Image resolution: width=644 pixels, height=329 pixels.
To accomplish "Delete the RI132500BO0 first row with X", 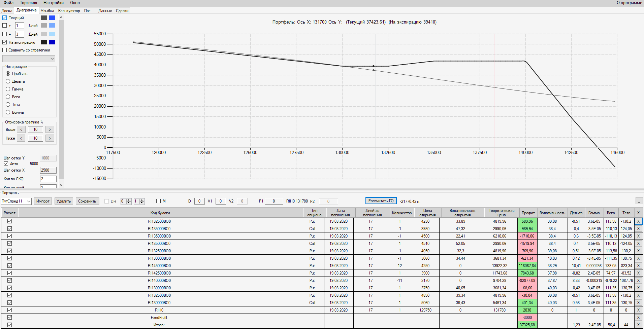I will (638, 221).
